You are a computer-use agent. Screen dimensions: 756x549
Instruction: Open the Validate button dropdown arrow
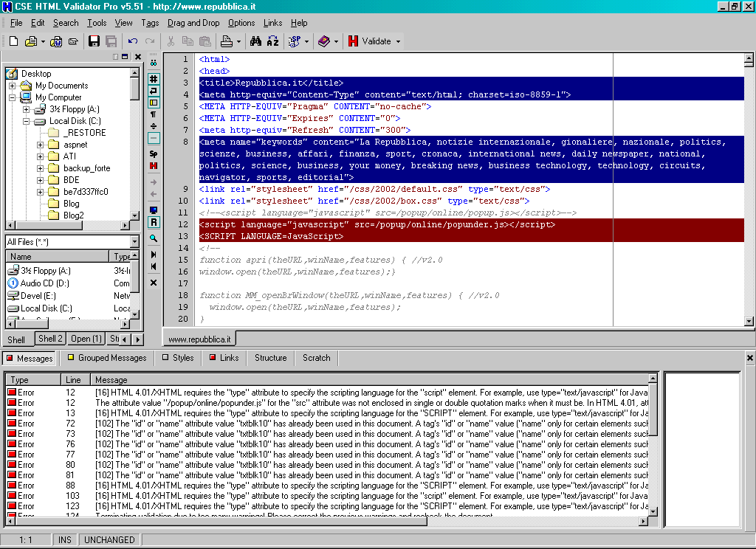(x=399, y=41)
